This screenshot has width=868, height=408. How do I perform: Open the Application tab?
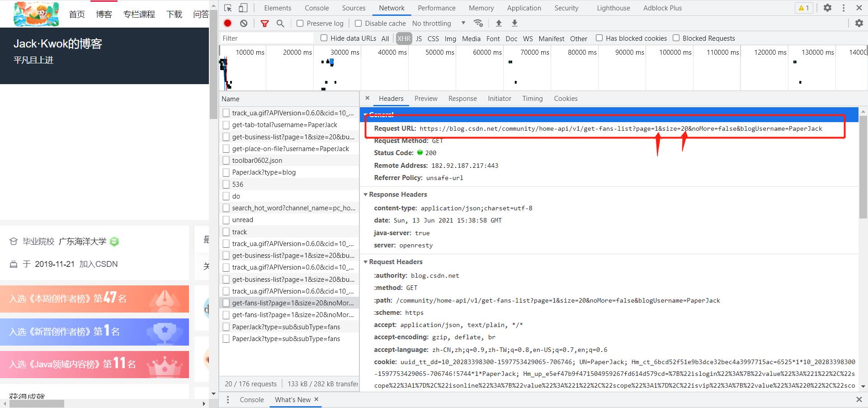click(x=524, y=8)
